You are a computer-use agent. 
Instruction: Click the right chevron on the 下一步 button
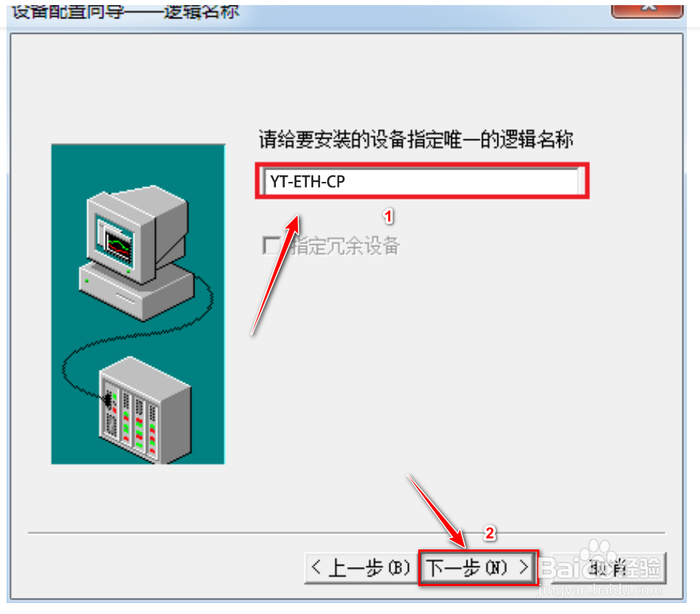[524, 567]
